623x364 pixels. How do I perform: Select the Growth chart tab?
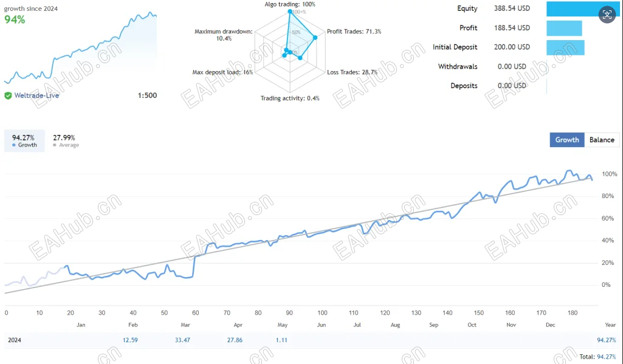567,140
